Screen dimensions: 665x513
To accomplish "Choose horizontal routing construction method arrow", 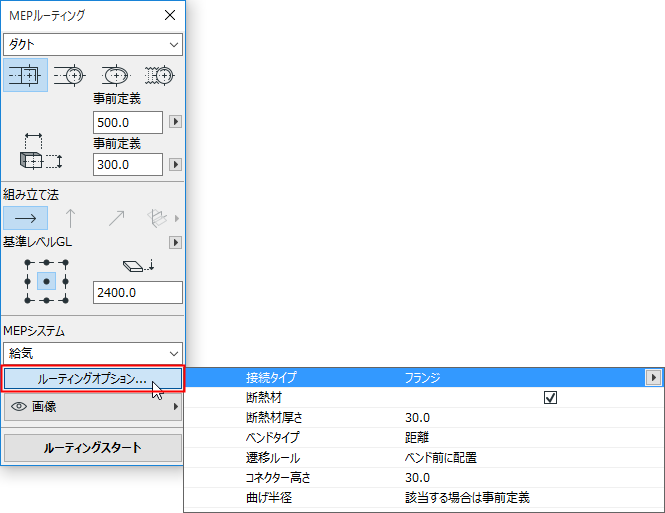I will pyautogui.click(x=25, y=218).
